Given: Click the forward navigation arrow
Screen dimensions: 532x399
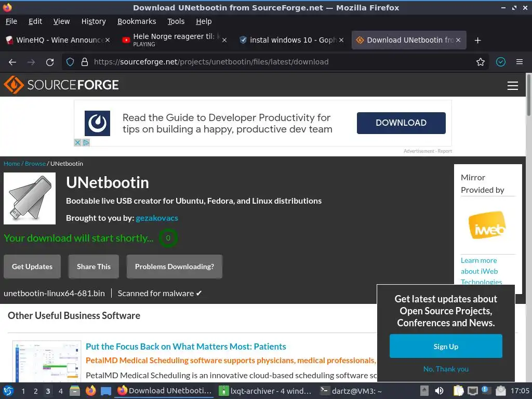Looking at the screenshot, I should [31, 62].
